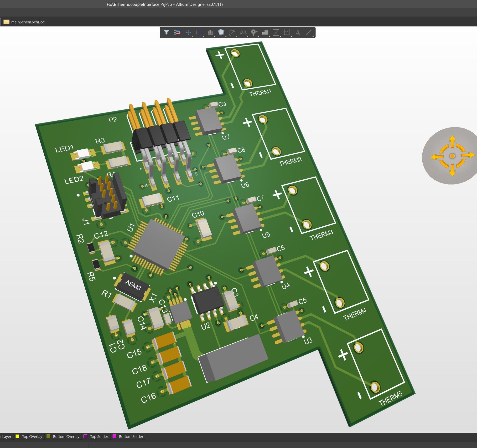
Task: Click the Align Objects bar-chart icon
Action: (x=210, y=32)
